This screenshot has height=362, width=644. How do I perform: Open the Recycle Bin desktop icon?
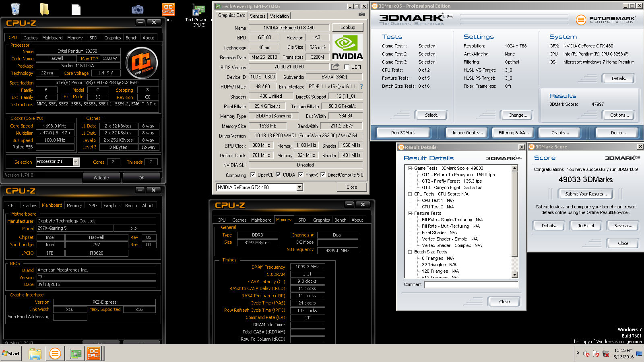click(15, 9)
